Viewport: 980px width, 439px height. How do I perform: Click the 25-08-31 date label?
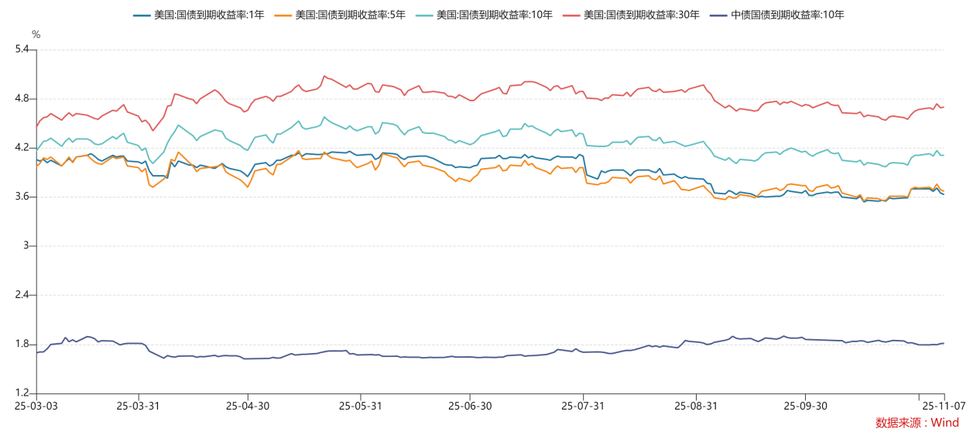click(695, 405)
